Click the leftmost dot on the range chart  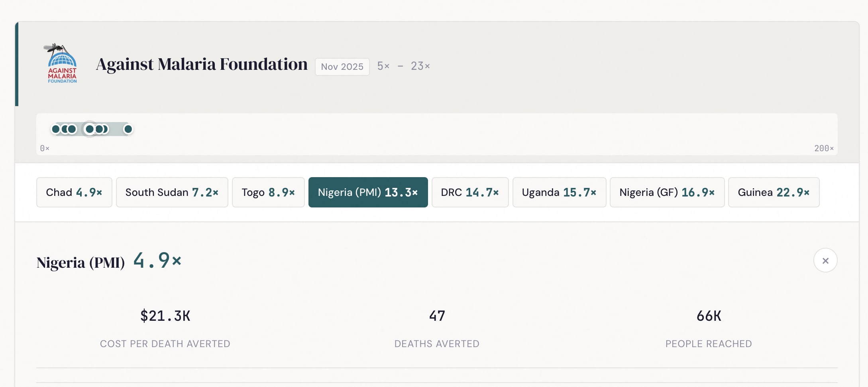[x=56, y=129]
